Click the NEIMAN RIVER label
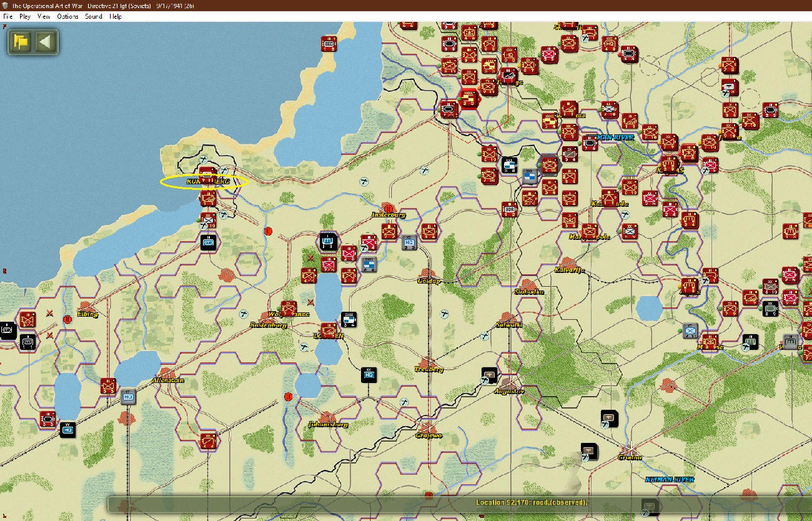This screenshot has height=521, width=812. [670, 480]
